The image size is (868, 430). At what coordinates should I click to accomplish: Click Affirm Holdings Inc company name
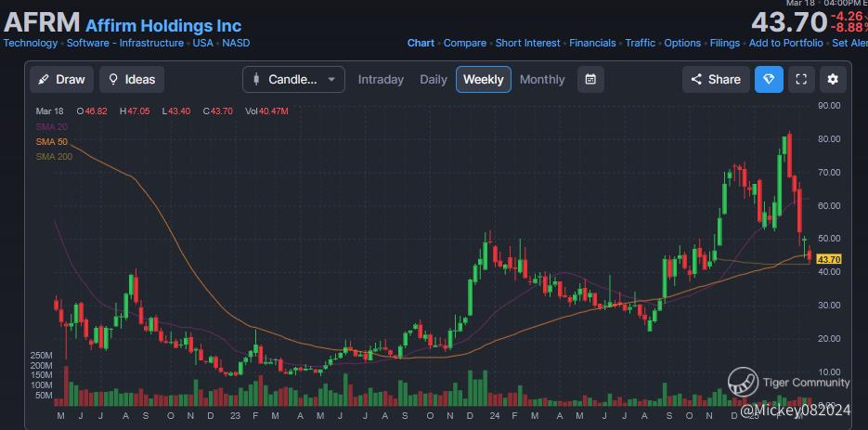163,25
